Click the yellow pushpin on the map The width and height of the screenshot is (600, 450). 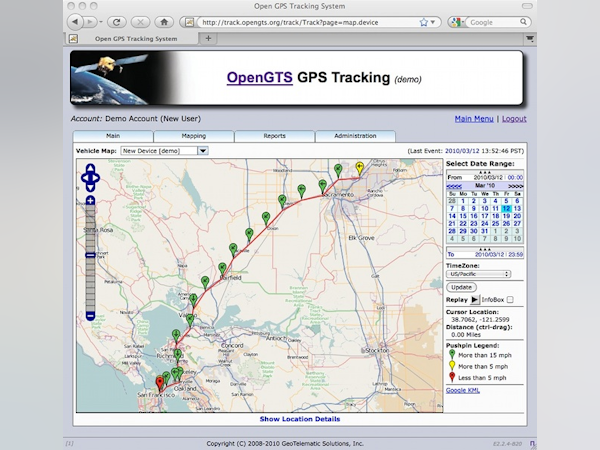(x=359, y=168)
